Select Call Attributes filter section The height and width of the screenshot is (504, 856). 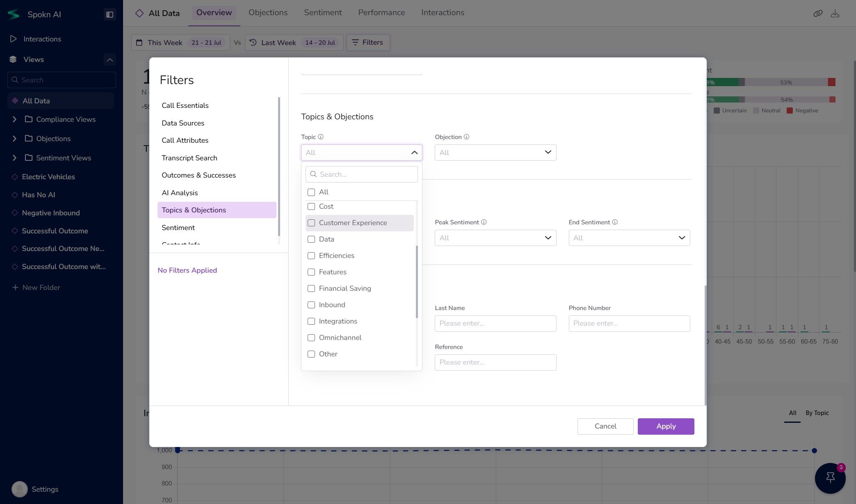click(185, 140)
